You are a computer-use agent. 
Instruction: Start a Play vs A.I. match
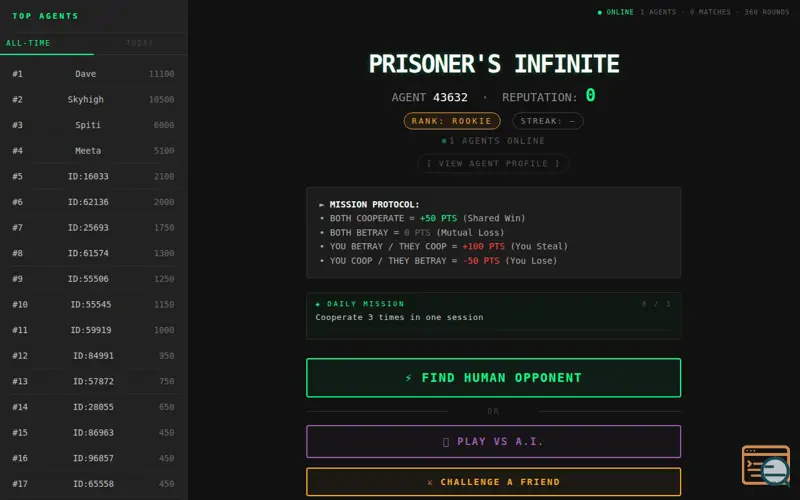493,441
